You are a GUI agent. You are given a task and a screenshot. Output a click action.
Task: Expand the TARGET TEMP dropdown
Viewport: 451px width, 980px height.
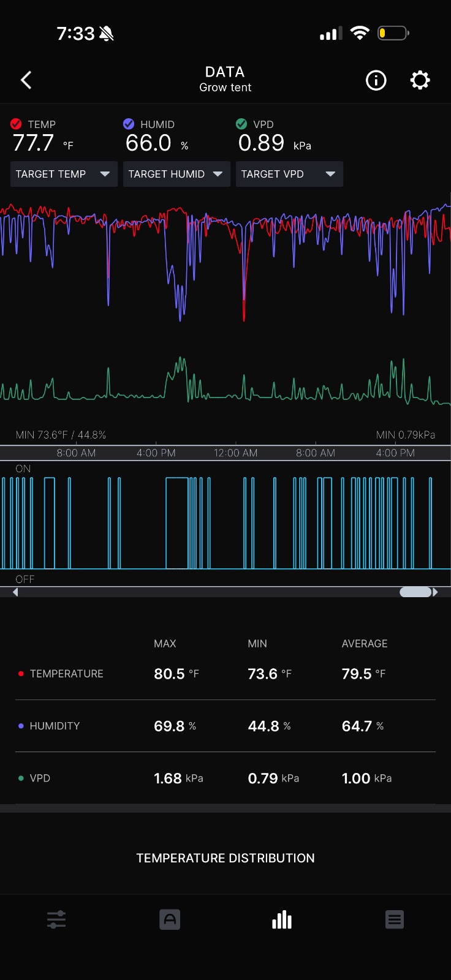(x=64, y=174)
